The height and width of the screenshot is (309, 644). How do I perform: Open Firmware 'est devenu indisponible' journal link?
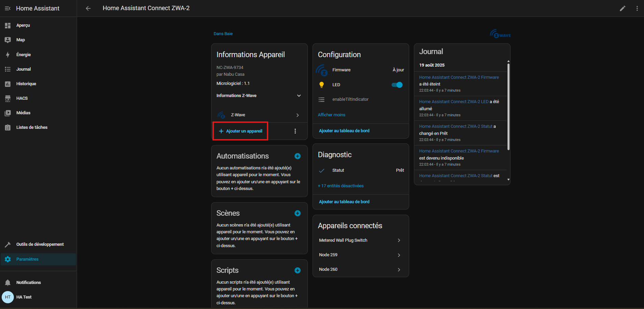pyautogui.click(x=459, y=151)
